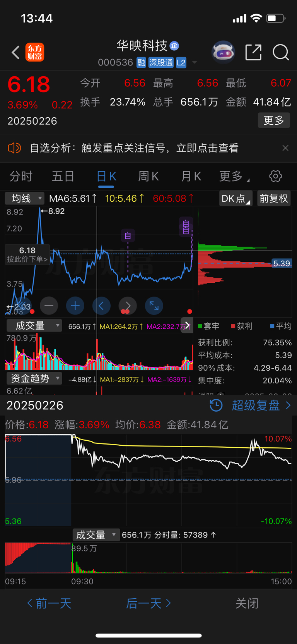Open the search magnifier icon
The height and width of the screenshot is (644, 297).
click(281, 52)
